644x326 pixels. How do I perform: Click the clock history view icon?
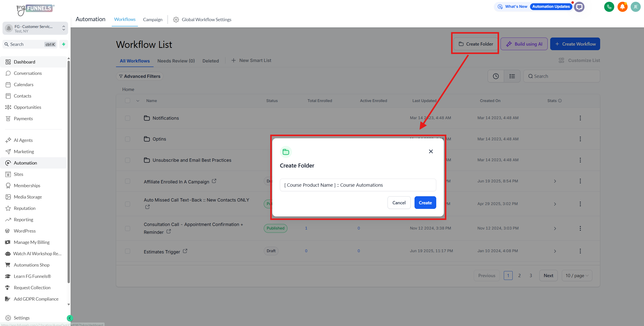(x=496, y=76)
